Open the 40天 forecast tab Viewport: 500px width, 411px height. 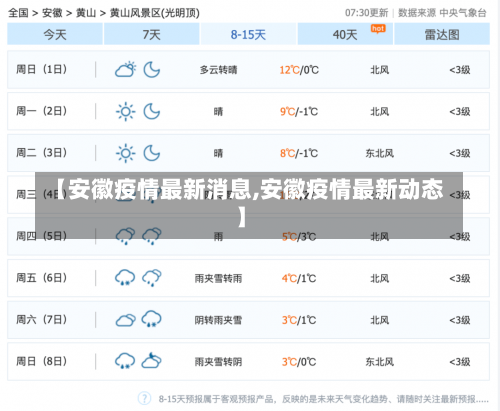pos(345,34)
